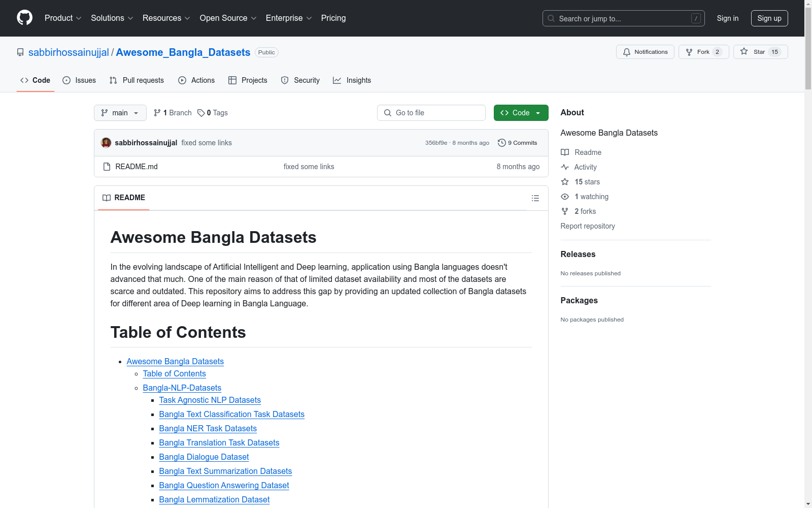Screen dimensions: 812x508
Task: Click the GitHub logo icon
Action: pyautogui.click(x=24, y=18)
